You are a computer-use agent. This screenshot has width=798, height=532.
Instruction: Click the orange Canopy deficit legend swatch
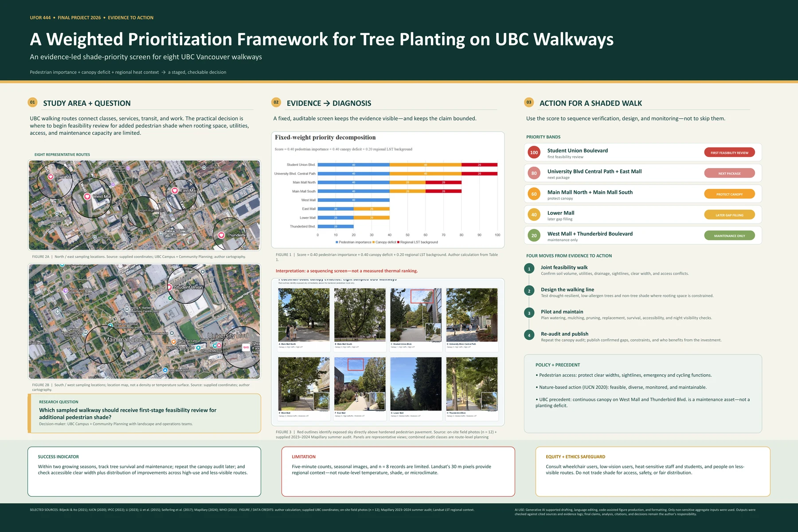pos(374,242)
